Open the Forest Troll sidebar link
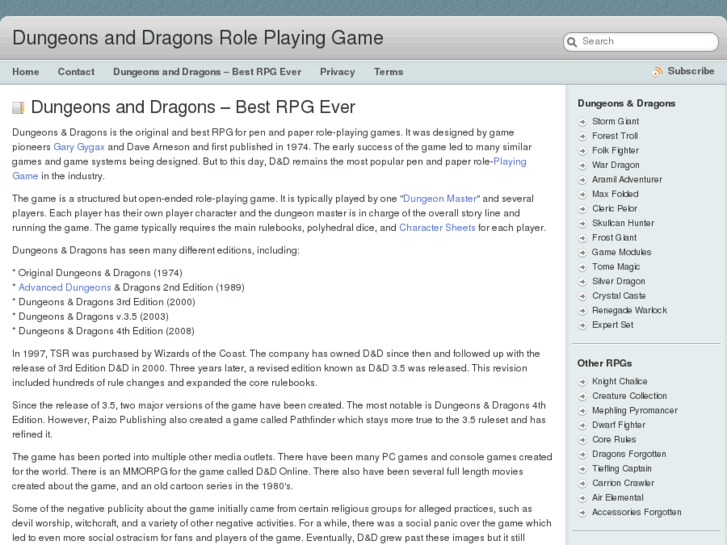The height and width of the screenshot is (545, 727). (x=615, y=136)
